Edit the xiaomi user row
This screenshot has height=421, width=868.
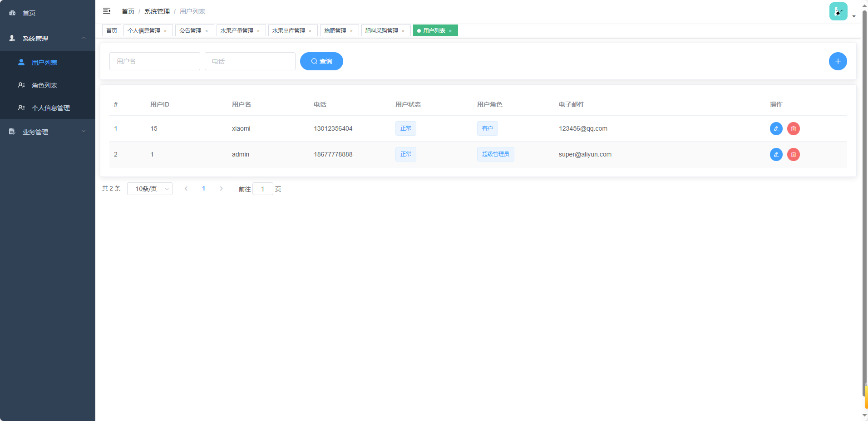776,129
